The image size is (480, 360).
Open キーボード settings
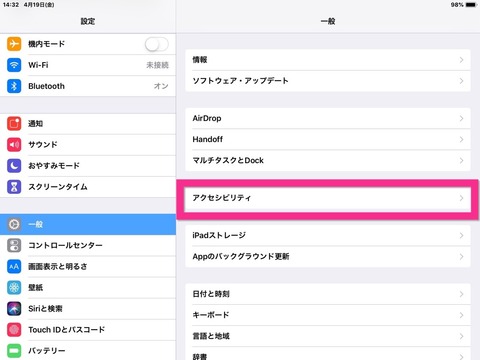click(x=328, y=315)
